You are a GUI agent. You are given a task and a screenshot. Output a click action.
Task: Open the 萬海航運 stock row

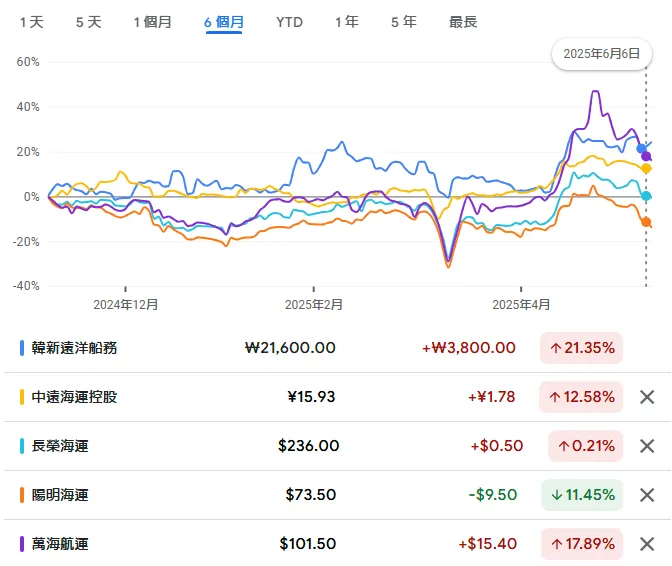point(337,544)
